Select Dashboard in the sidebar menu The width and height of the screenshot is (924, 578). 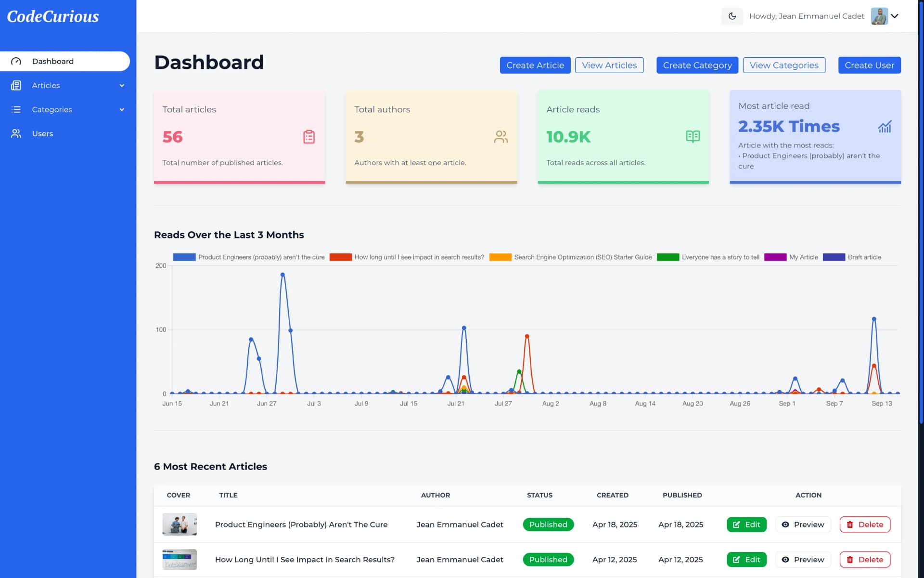(x=53, y=61)
